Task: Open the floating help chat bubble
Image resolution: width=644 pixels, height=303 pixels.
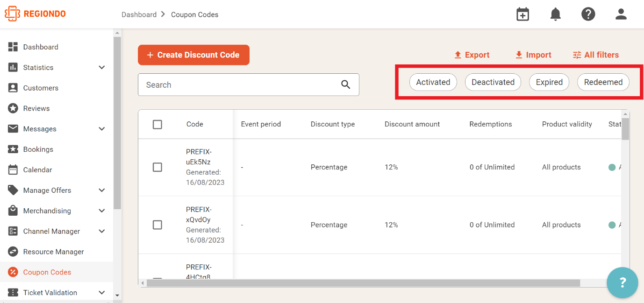Action: pos(622,282)
